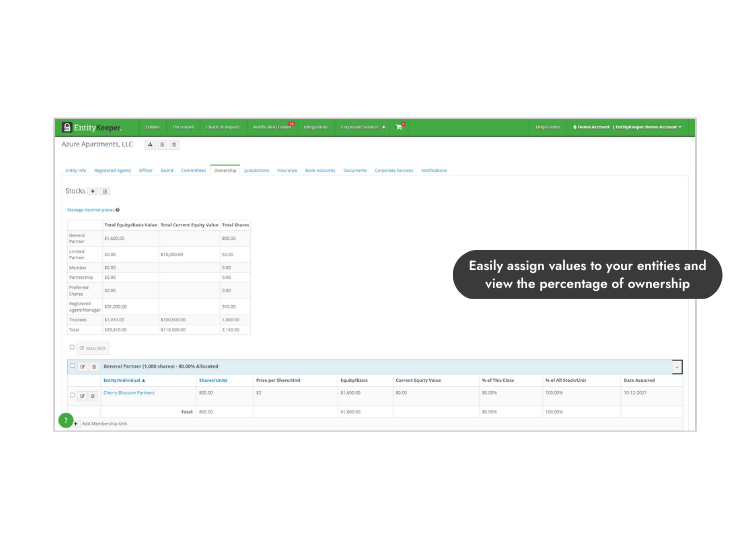Click the document icon beside Azure Apartments, LLC
This screenshot has height=550, width=750.
click(x=162, y=144)
